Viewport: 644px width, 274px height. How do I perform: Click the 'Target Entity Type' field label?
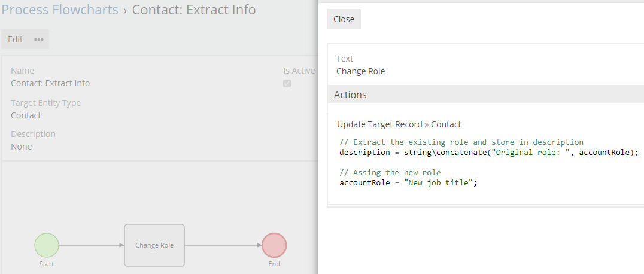point(45,103)
